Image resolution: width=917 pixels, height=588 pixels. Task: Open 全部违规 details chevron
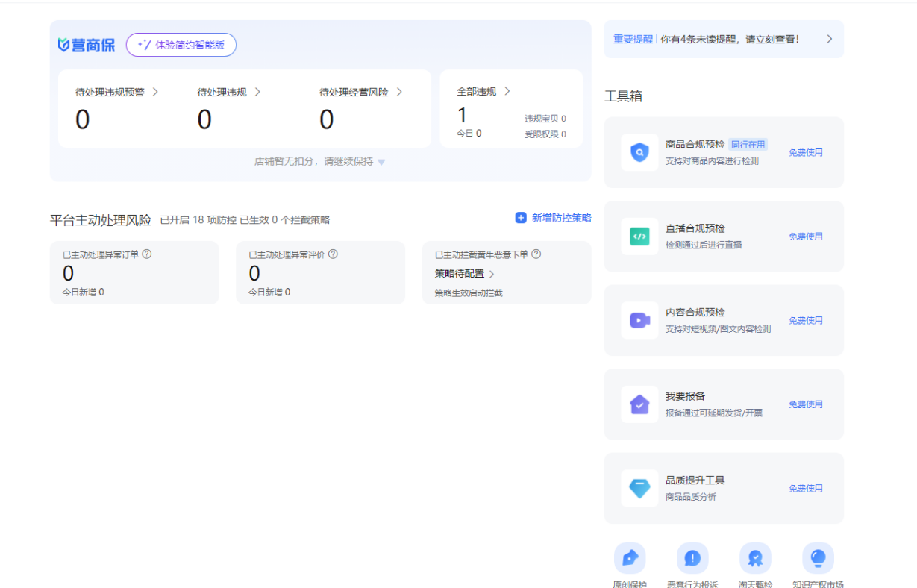pyautogui.click(x=507, y=91)
